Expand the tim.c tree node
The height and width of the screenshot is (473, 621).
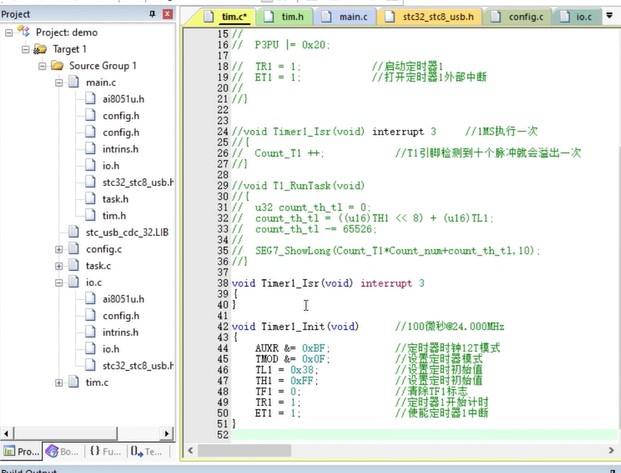[60, 383]
